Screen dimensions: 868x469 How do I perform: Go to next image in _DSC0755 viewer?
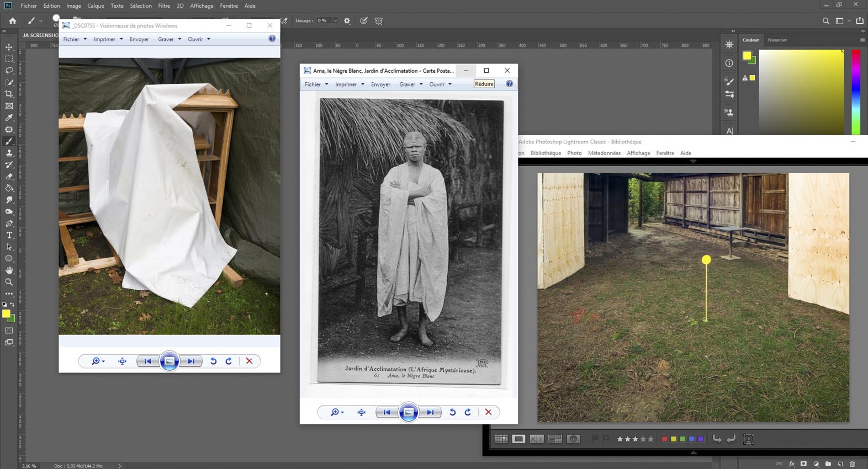click(x=190, y=361)
